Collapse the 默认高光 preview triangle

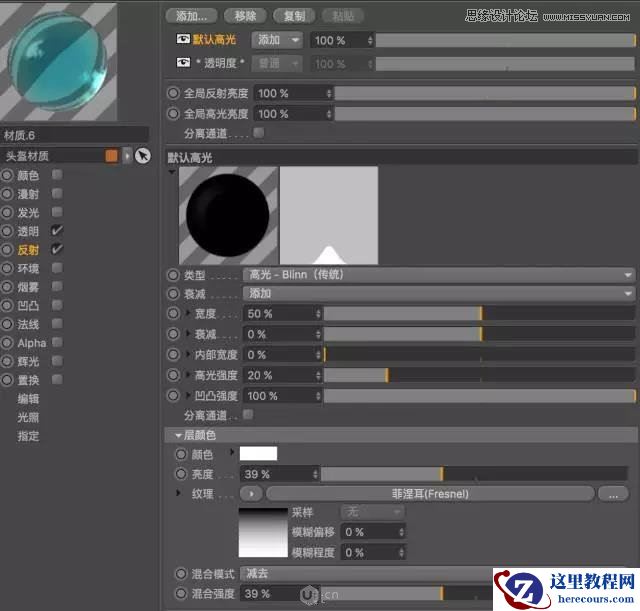click(x=172, y=172)
